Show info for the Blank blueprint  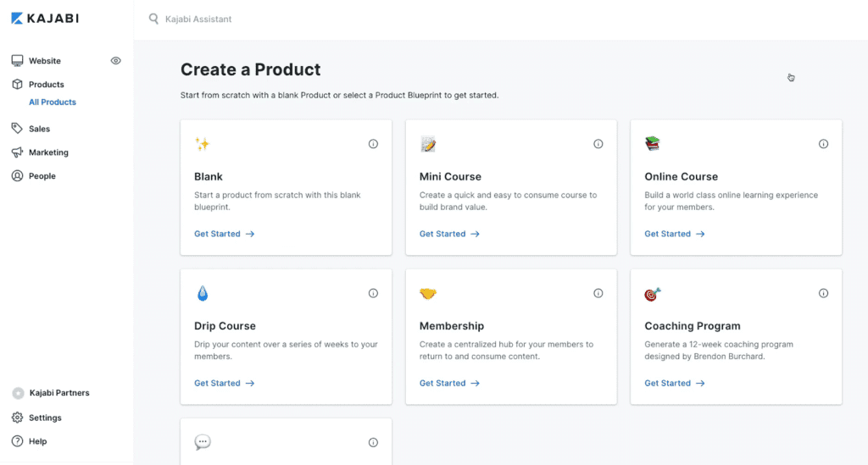(x=373, y=144)
